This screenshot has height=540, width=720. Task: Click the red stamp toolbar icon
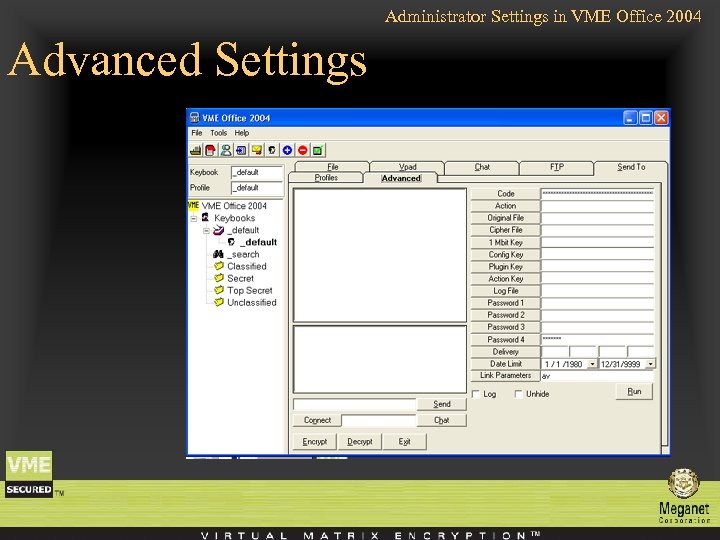(211, 150)
